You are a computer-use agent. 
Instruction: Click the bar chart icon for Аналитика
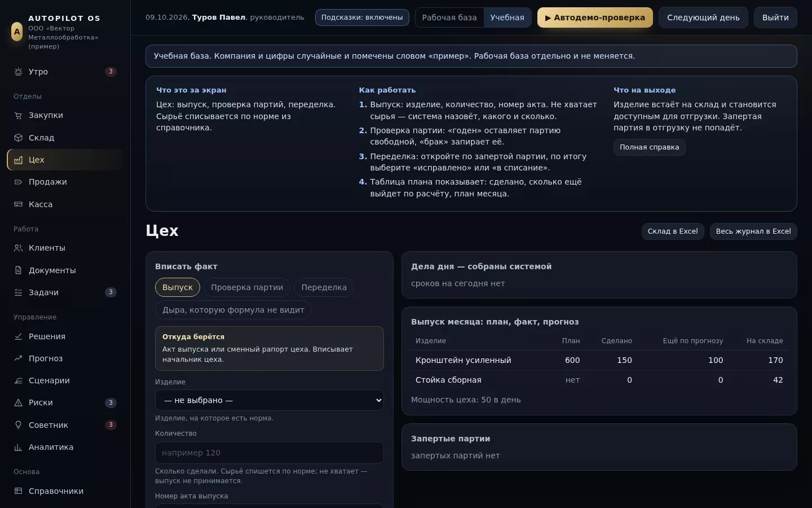[x=18, y=447]
